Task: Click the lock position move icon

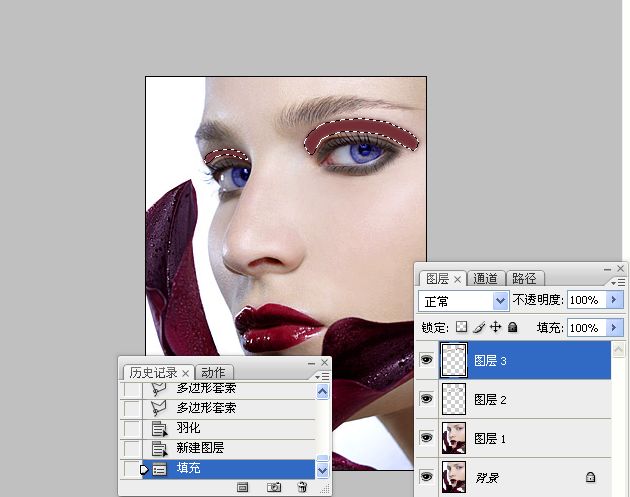Action: click(x=496, y=327)
